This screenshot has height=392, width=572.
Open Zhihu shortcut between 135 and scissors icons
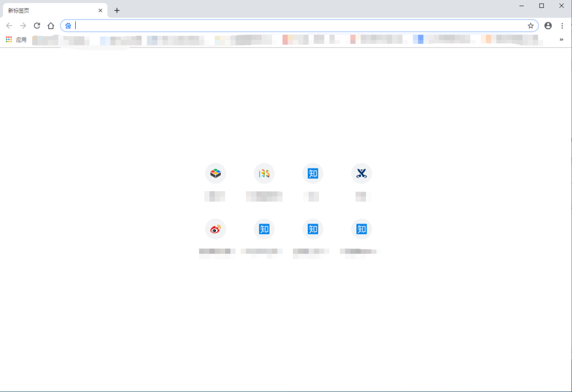pyautogui.click(x=312, y=173)
